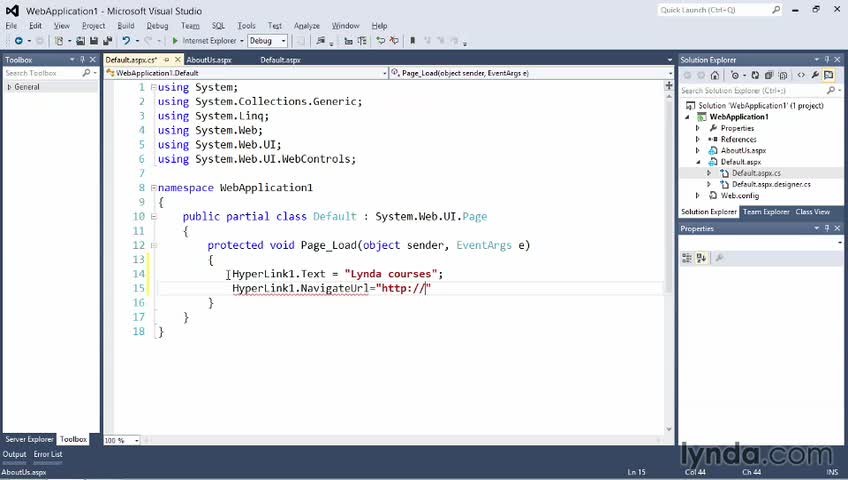848x480 pixels.
Task: Click the Alphabetical sort icon in Properties panel
Action: click(x=701, y=258)
